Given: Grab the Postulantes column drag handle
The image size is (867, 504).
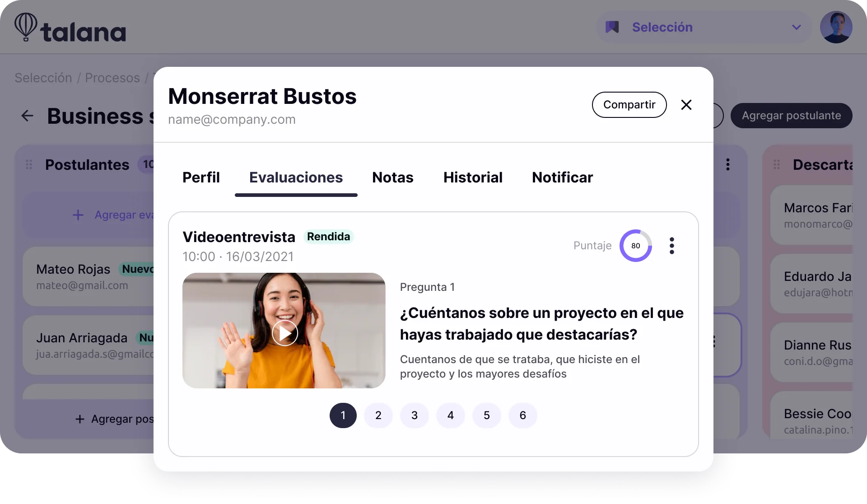Looking at the screenshot, I should click(29, 164).
